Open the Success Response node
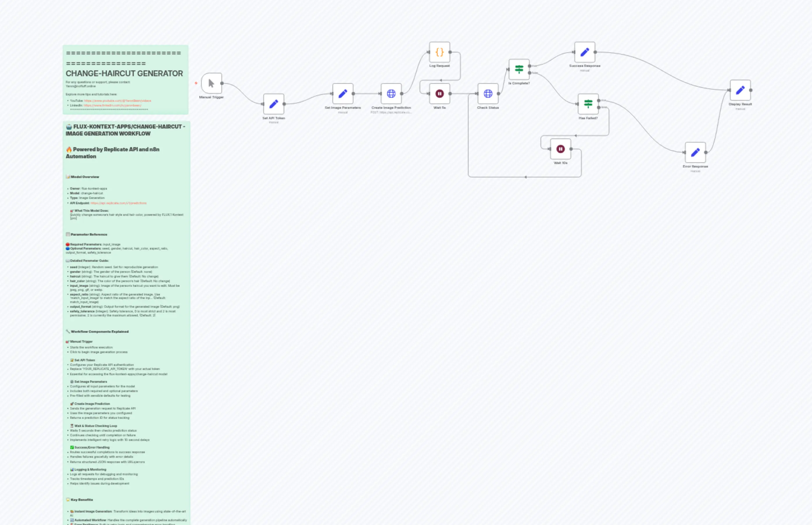 pyautogui.click(x=584, y=52)
